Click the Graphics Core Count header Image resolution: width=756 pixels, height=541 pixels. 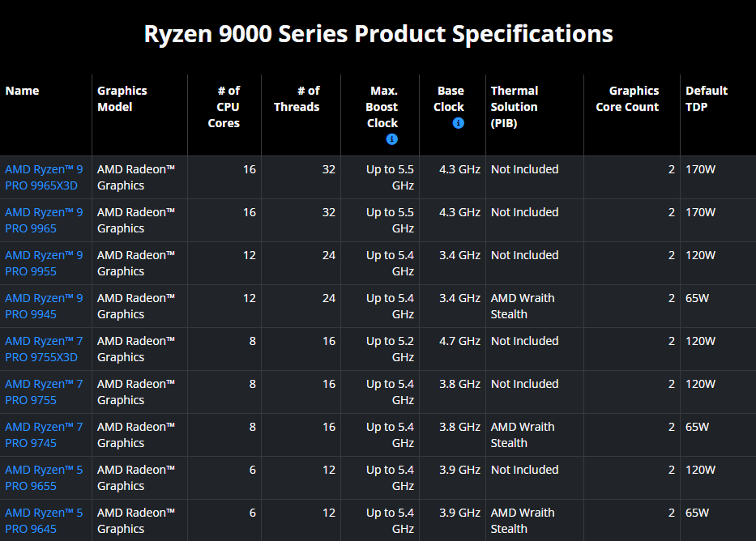click(627, 99)
